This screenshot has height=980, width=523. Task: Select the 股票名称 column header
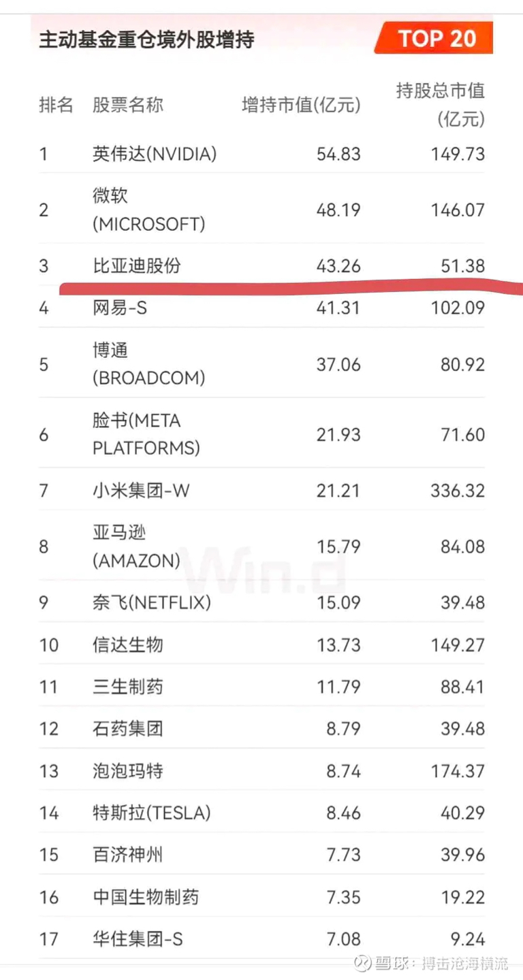tap(128, 105)
